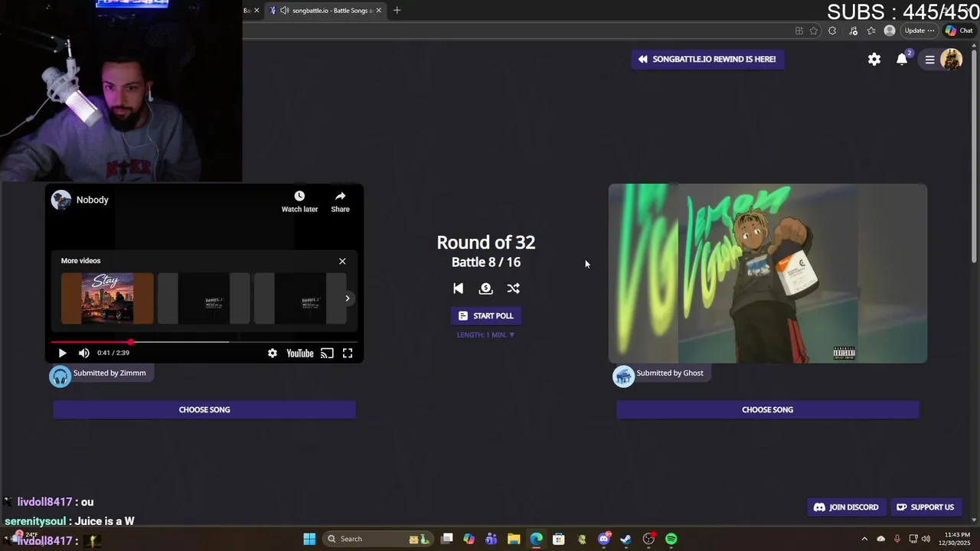Join the Discord server
980x551 pixels.
[x=846, y=507]
